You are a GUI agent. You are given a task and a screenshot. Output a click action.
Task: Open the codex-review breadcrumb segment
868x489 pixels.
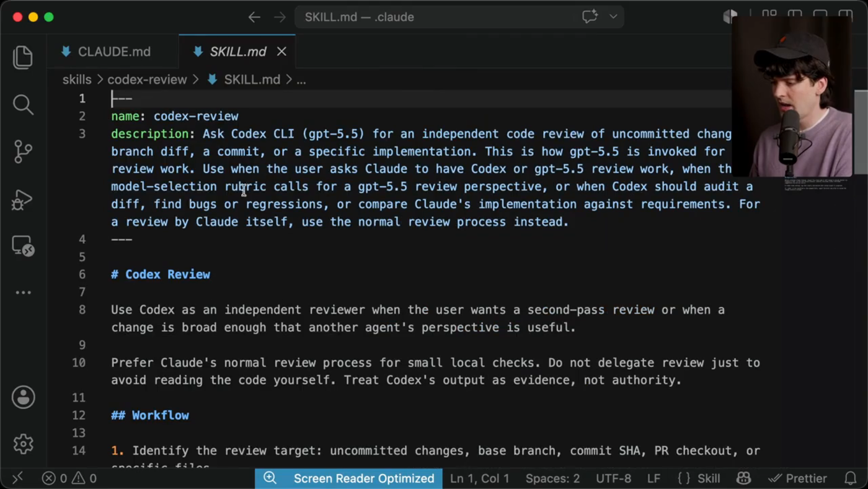click(147, 79)
